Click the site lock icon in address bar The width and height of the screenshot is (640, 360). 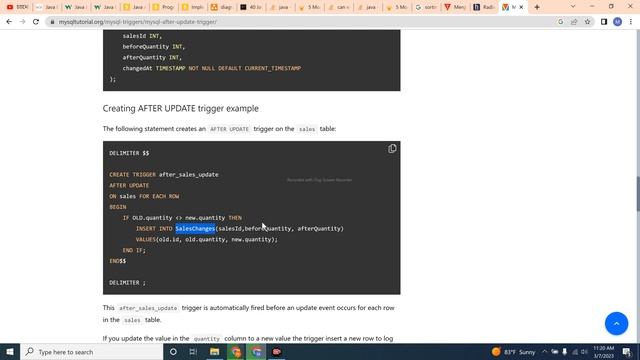click(x=52, y=22)
